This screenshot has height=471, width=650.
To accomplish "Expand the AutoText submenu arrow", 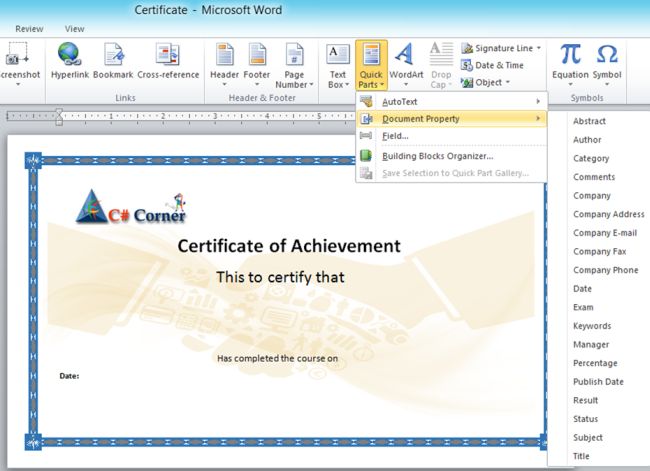I will pos(538,101).
